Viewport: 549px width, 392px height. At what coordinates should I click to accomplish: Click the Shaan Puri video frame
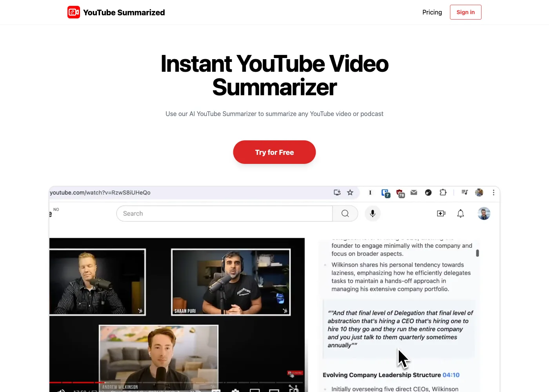[x=231, y=282]
